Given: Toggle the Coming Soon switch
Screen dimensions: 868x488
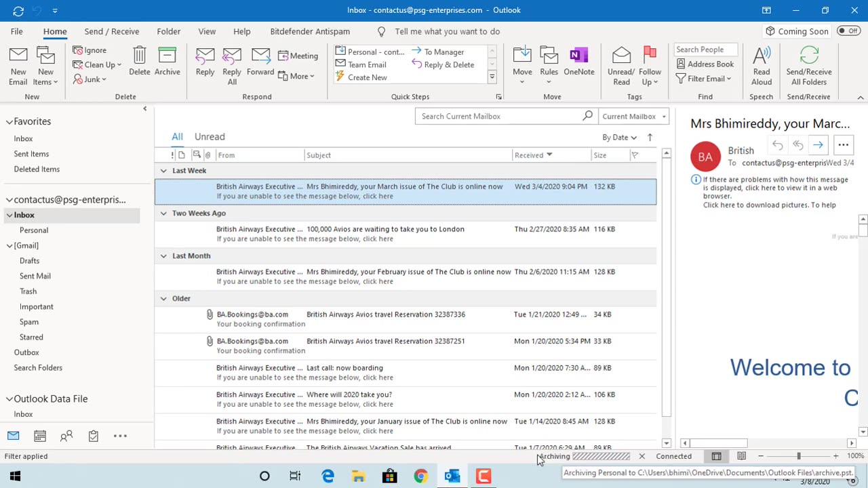Looking at the screenshot, I should click(x=848, y=31).
